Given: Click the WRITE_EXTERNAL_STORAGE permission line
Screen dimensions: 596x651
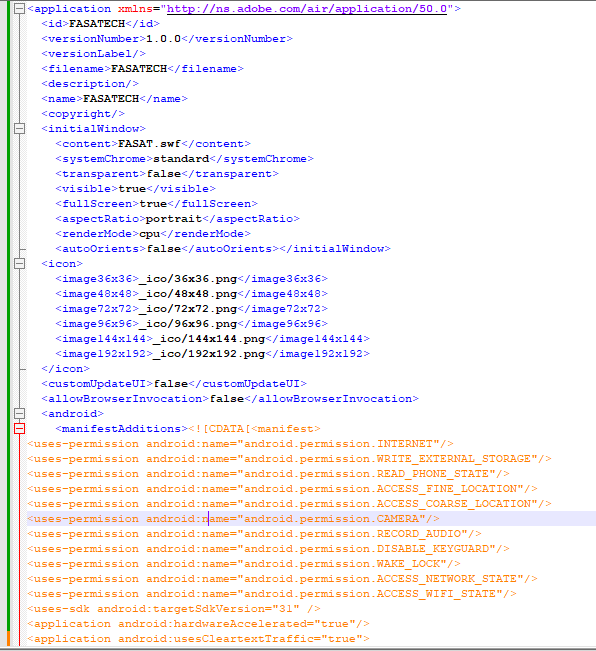Looking at the screenshot, I should 289,459.
